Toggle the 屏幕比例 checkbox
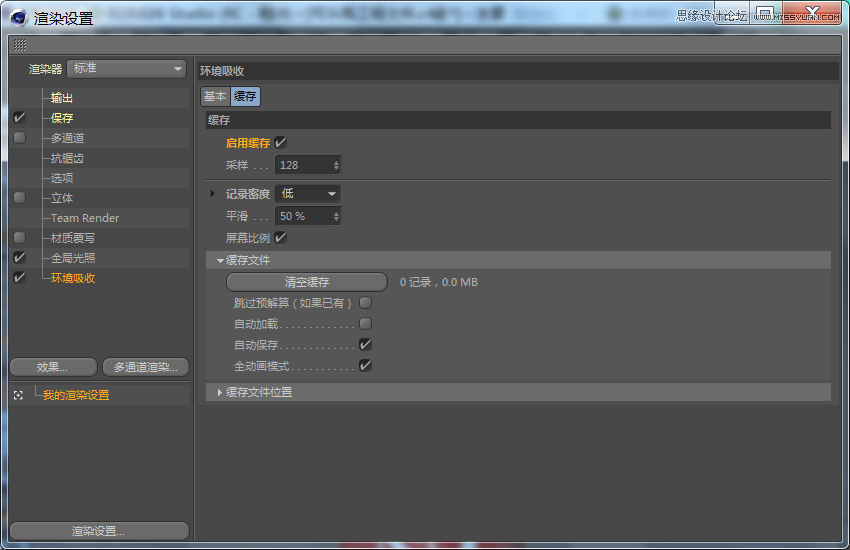The height and width of the screenshot is (550, 850). (280, 237)
